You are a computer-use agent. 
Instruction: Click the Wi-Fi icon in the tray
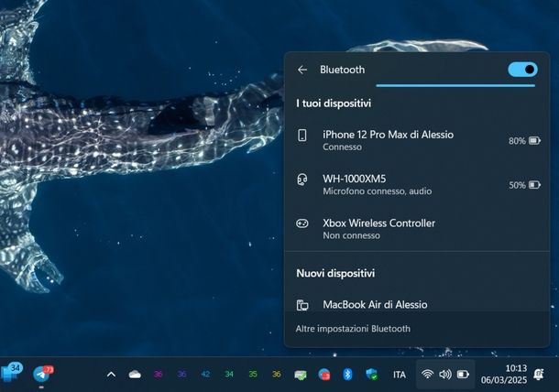427,375
